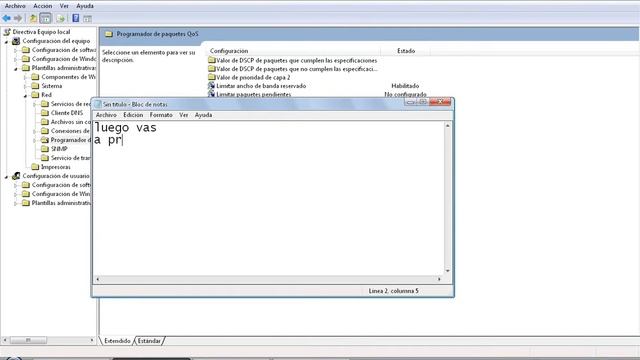Viewport: 640px width, 360px height.
Task: Collapse the Red tree node
Action: coord(25,96)
